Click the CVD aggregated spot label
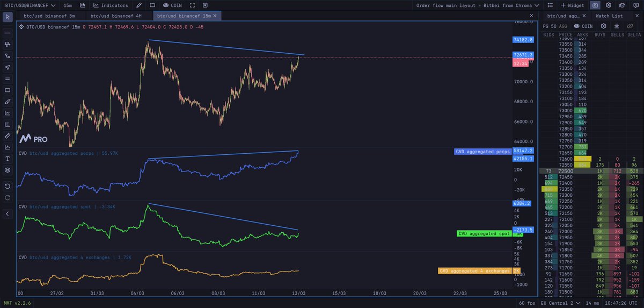This screenshot has width=644, height=308. [483, 234]
